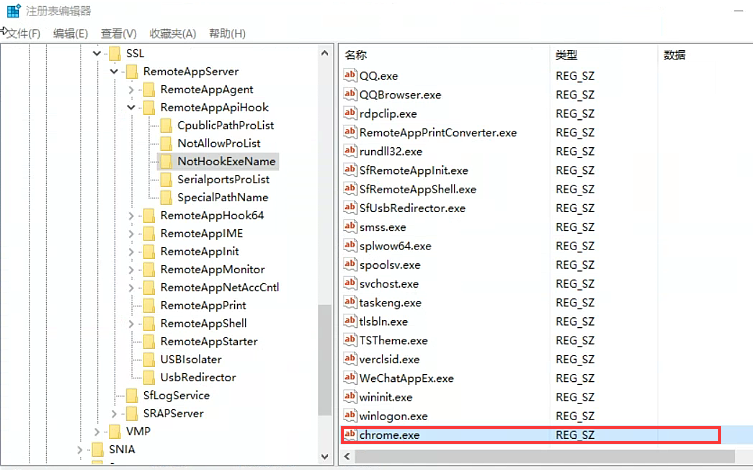This screenshot has height=470, width=753.
Task: Click the string icon of svchost.exe
Action: point(350,283)
